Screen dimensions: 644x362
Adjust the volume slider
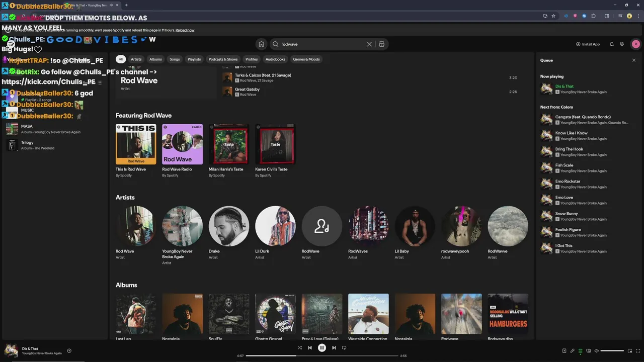click(612, 351)
